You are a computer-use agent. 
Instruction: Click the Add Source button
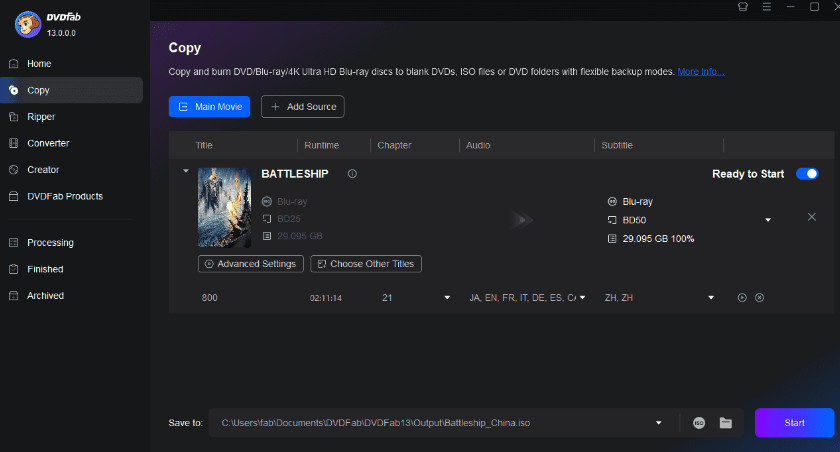click(x=303, y=107)
